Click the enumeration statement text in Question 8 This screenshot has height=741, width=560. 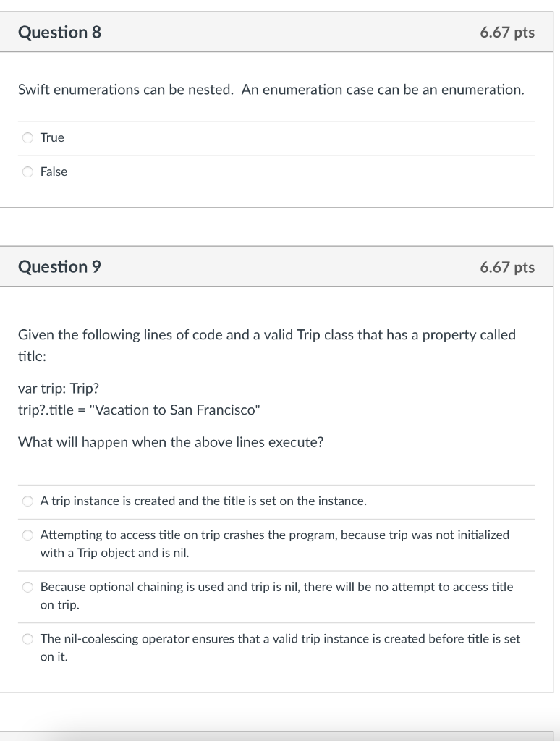270,90
